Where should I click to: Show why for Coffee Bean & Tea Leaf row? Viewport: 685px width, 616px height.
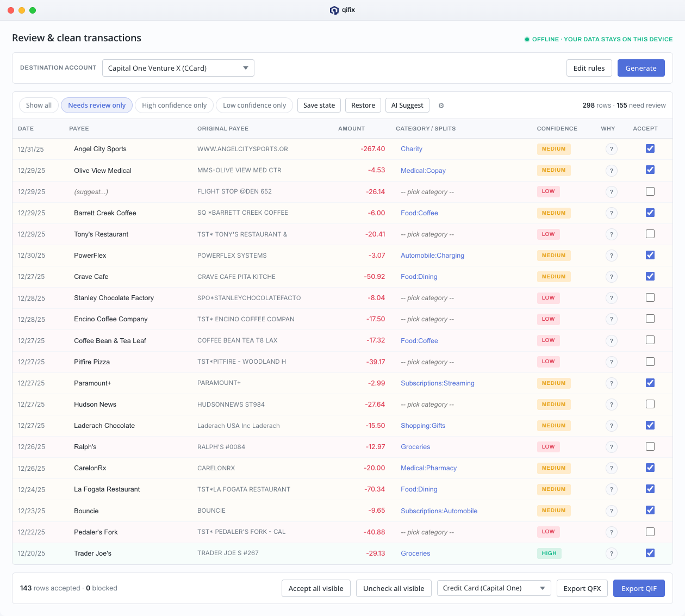[x=612, y=341]
